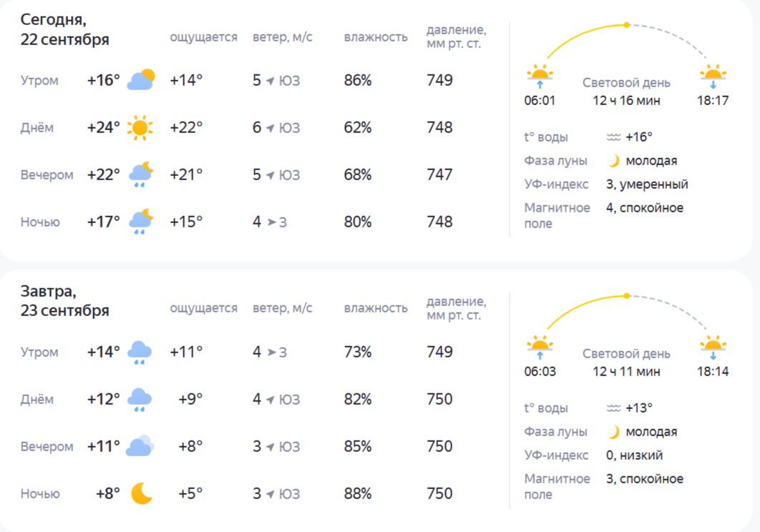Screen dimensions: 760x532
Task: Click the sun position dot on tomorrow's arc
Action: click(627, 295)
